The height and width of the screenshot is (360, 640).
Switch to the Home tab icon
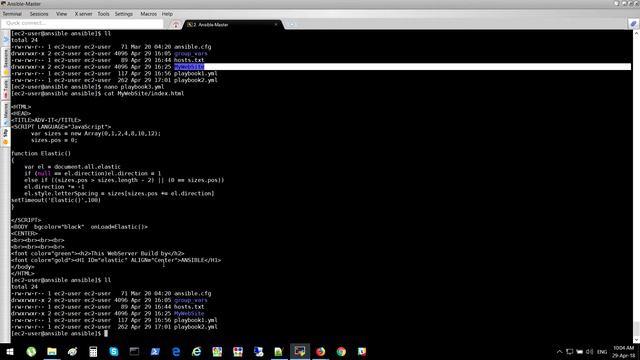[x=176, y=24]
